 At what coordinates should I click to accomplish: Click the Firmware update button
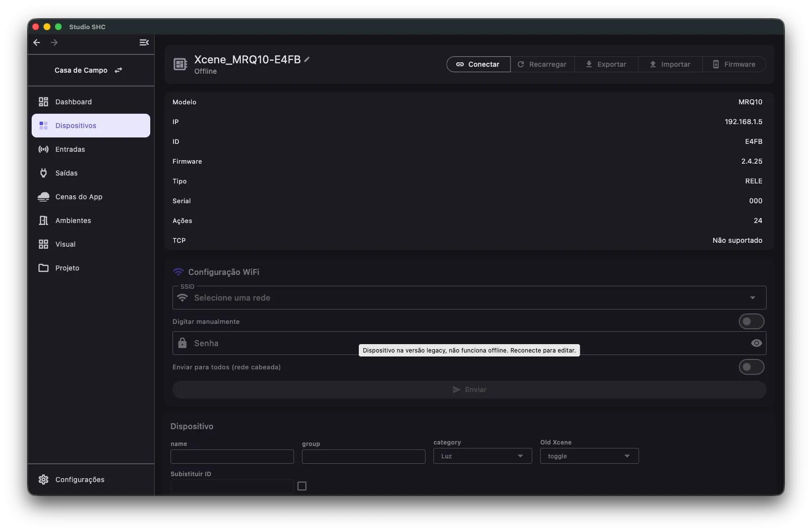(734, 64)
